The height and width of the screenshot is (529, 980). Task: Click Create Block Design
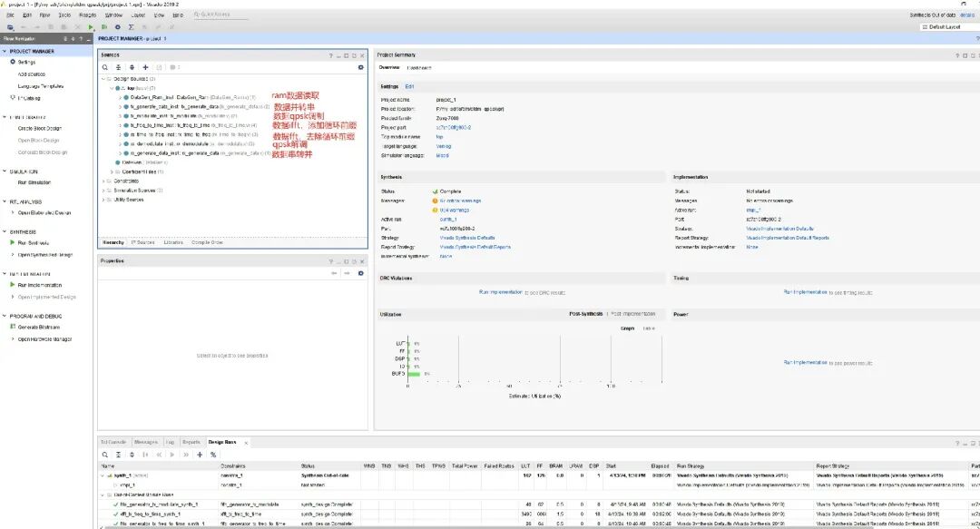(39, 128)
